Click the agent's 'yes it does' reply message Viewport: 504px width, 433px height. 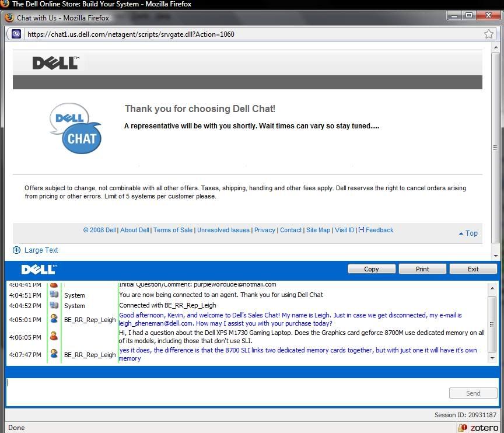pos(297,354)
